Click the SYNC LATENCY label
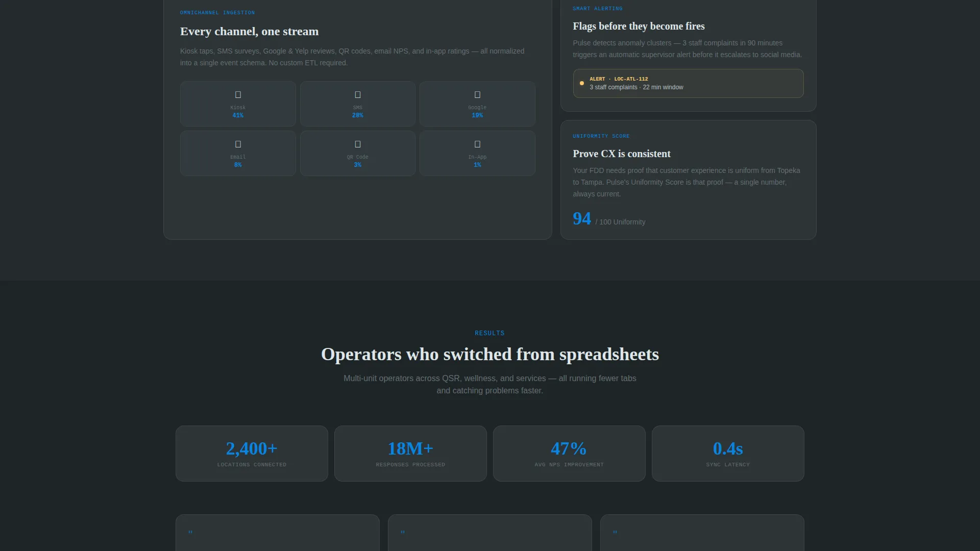This screenshot has width=980, height=551. (x=728, y=465)
